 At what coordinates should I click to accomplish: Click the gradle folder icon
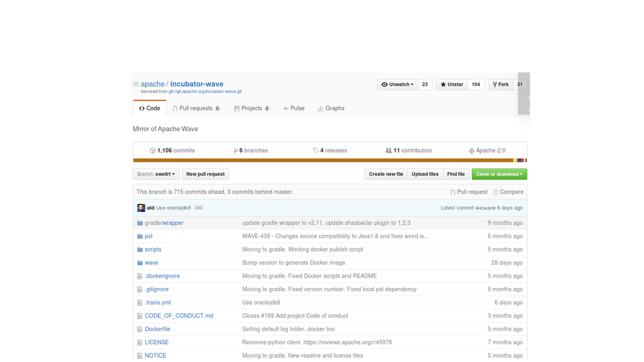coord(140,223)
